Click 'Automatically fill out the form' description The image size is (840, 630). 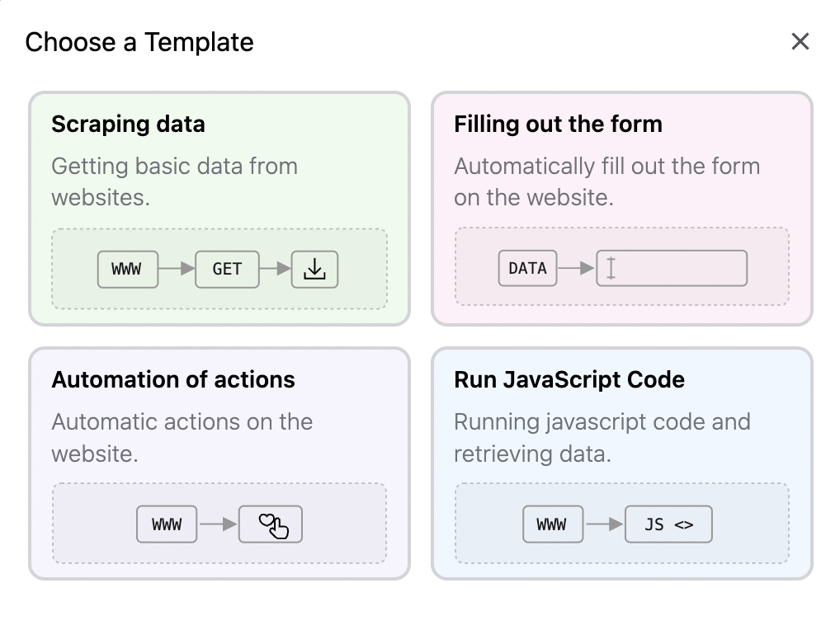[606, 181]
